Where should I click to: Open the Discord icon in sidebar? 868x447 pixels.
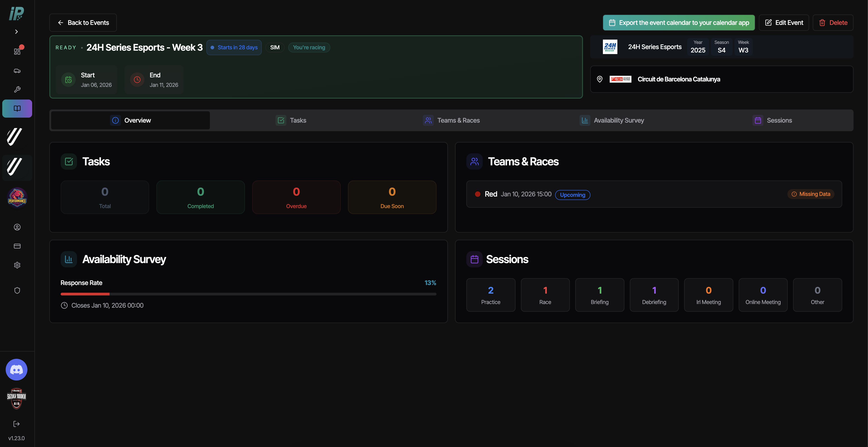pyautogui.click(x=17, y=370)
